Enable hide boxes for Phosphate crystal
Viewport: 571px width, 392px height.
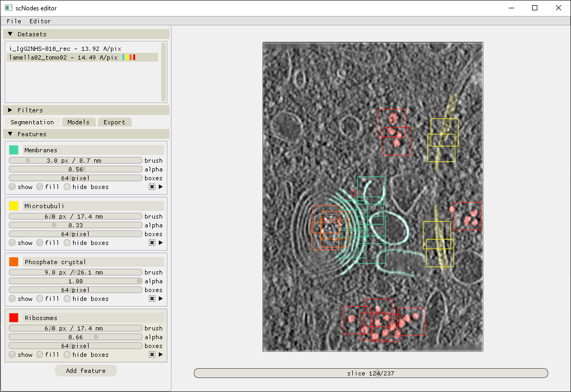pyautogui.click(x=67, y=298)
